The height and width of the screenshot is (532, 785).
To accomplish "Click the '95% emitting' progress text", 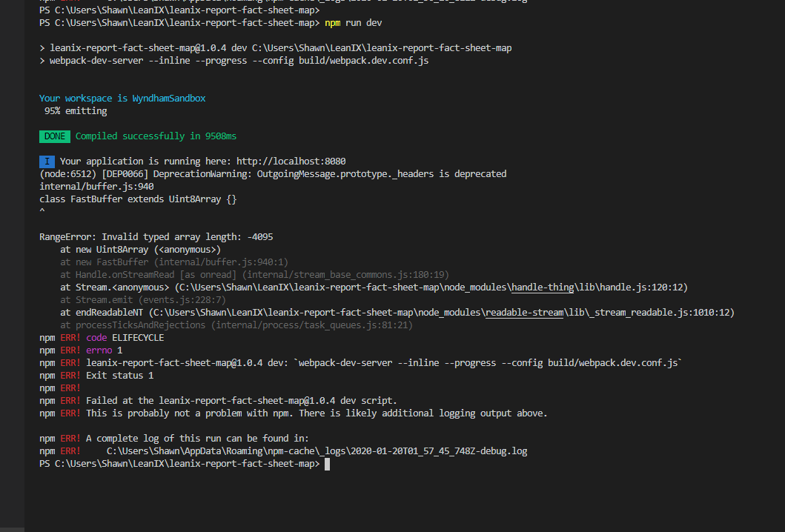I will click(x=76, y=111).
